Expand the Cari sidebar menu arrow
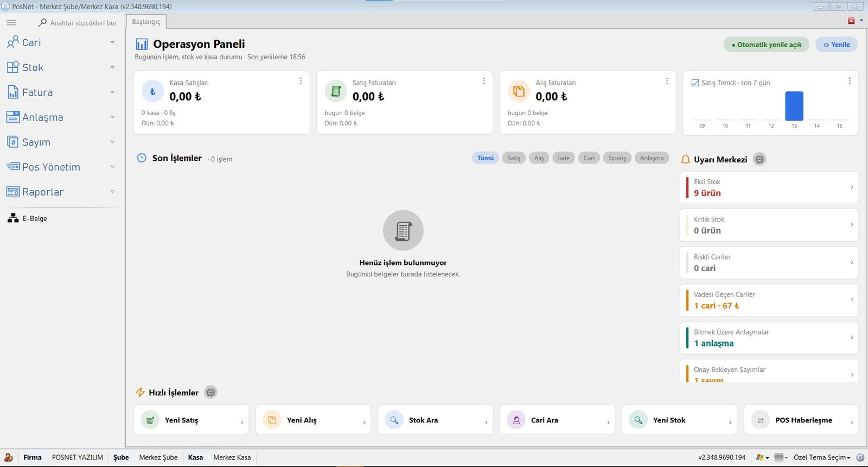The image size is (868, 467). [x=112, y=42]
